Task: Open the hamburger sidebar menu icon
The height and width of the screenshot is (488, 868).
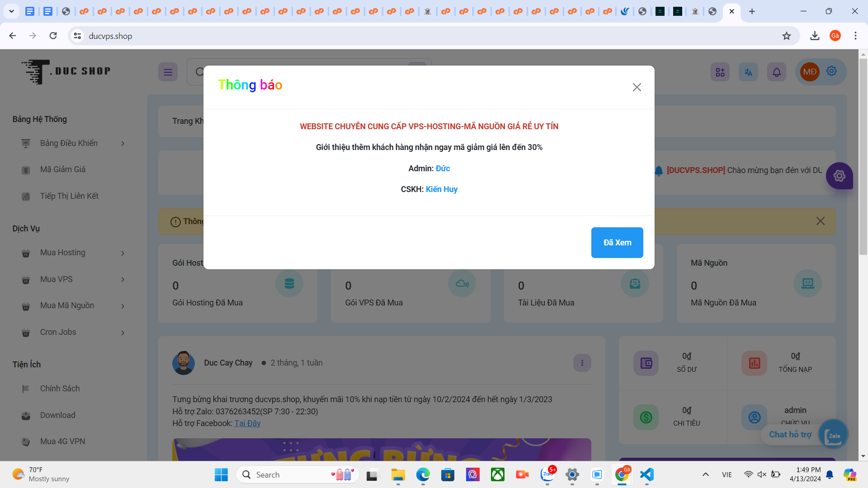Action: point(168,72)
